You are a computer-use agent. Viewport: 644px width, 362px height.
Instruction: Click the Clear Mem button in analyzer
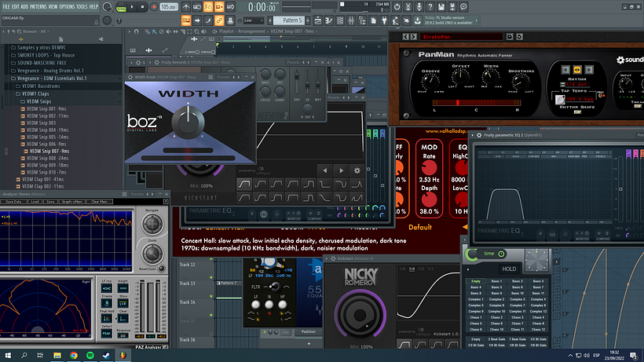tap(100, 201)
